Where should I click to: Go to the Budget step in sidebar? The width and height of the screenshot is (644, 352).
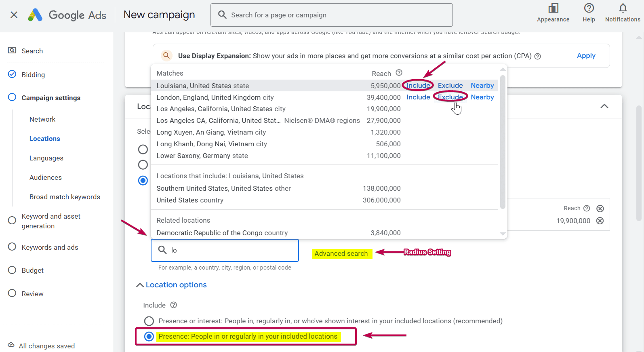32,270
